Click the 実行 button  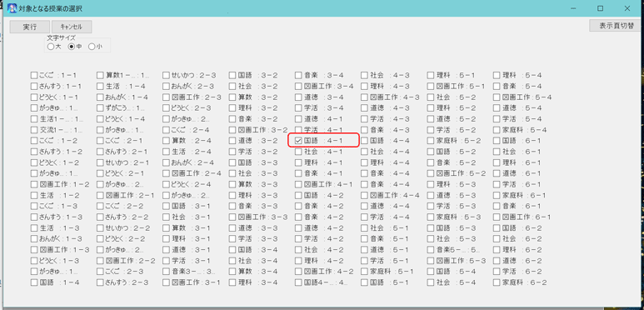tap(29, 27)
